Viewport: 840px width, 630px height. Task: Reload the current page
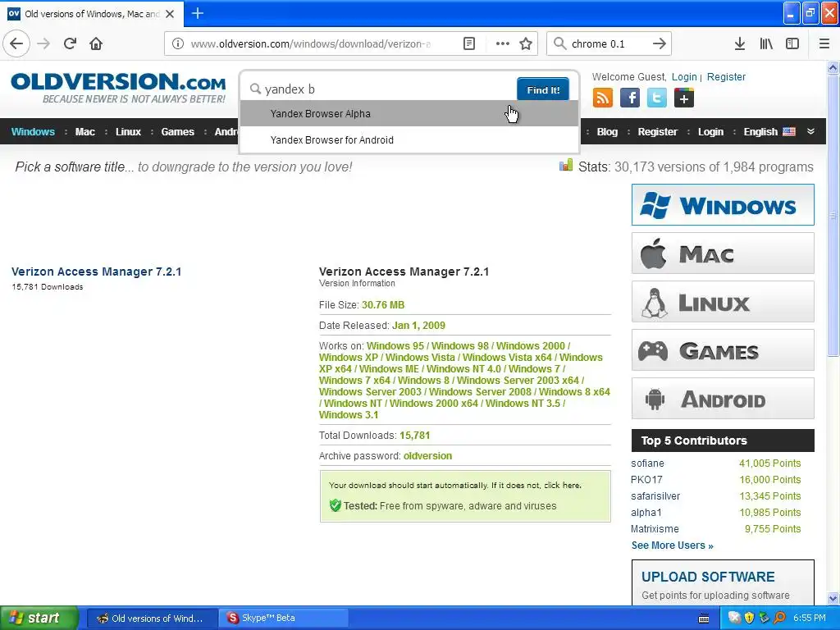click(70, 43)
